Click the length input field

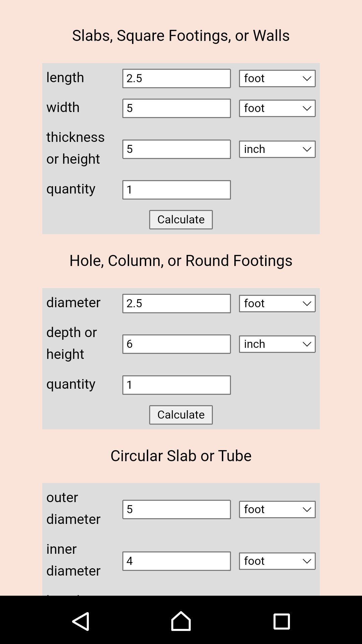(x=177, y=78)
